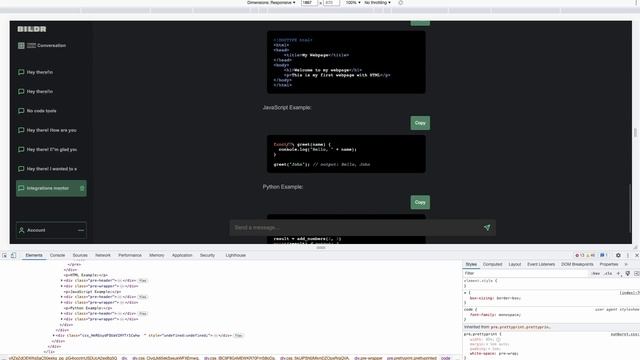Activate the inspect element picker
The image size is (640, 360).
(4, 255)
